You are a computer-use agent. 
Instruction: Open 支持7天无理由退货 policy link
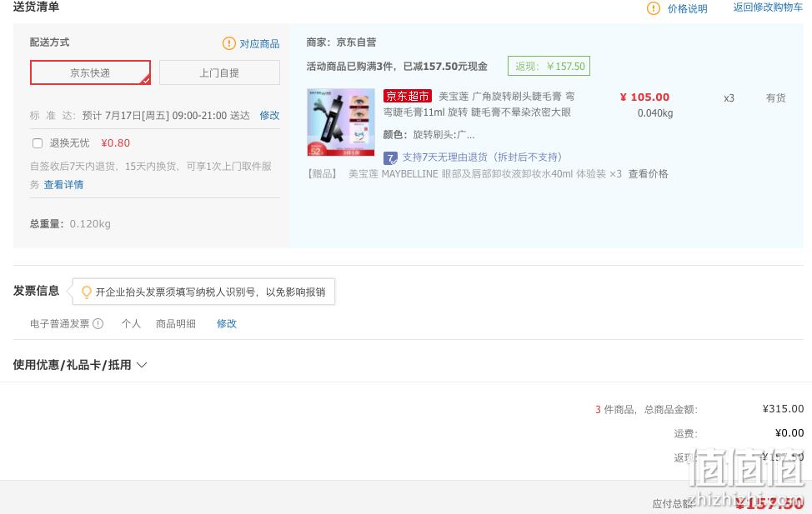click(482, 157)
